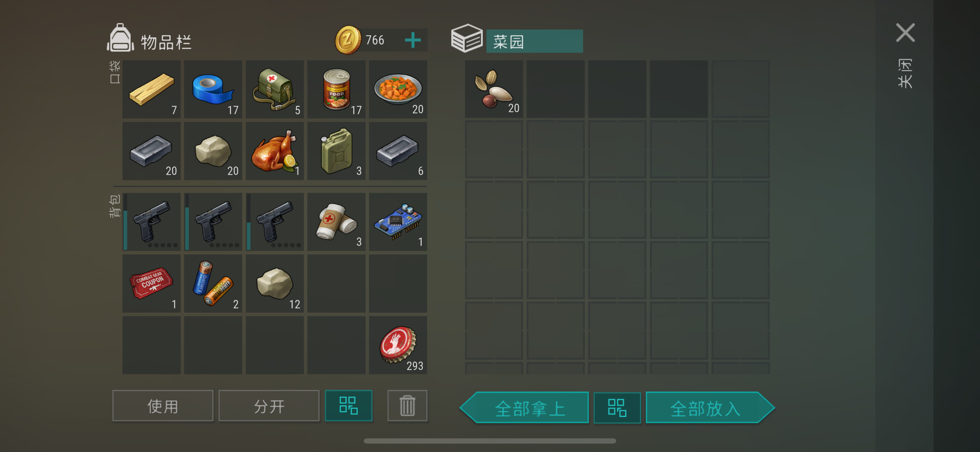Select the batteries item
The width and height of the screenshot is (980, 452).
(x=213, y=283)
